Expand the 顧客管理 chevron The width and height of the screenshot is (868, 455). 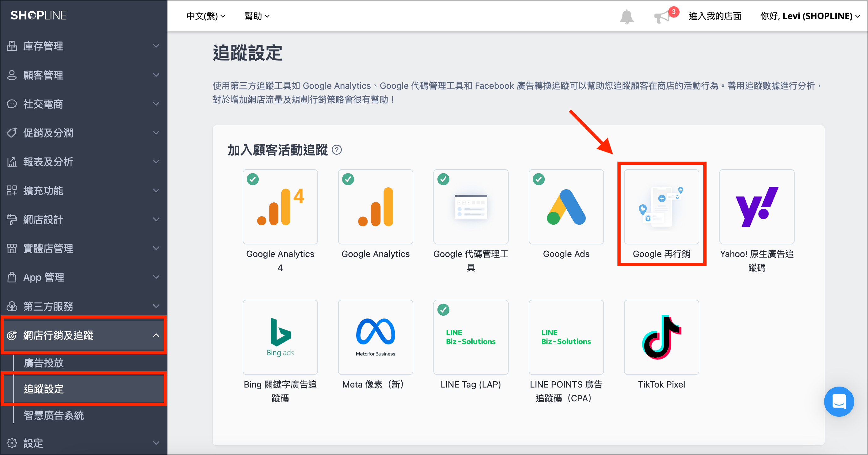click(156, 75)
